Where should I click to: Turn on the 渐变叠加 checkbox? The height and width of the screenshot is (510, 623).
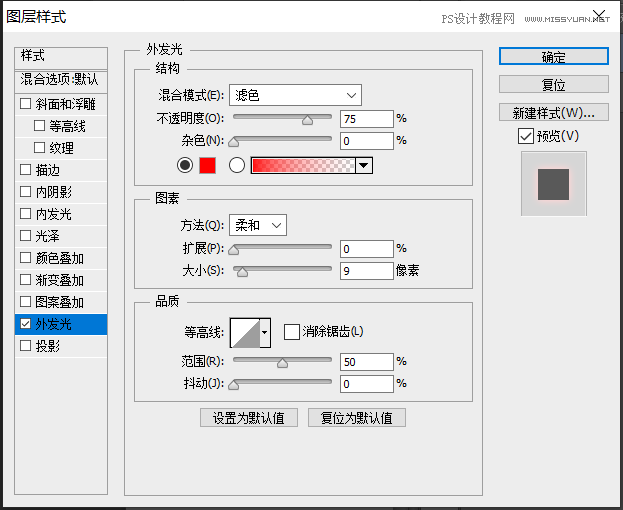[x=25, y=280]
